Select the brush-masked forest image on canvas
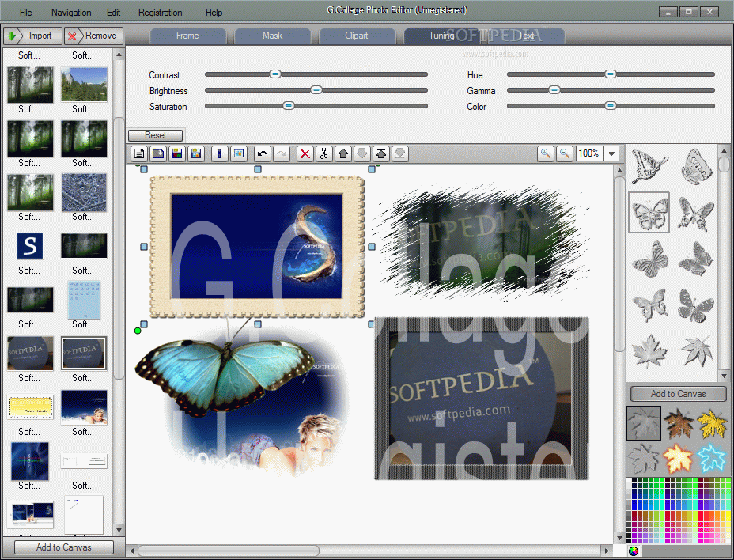 coord(482,241)
